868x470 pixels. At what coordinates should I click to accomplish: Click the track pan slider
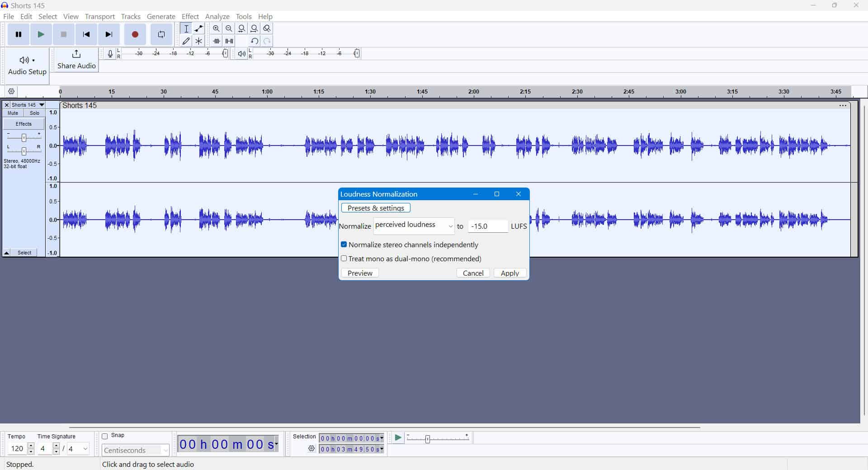pyautogui.click(x=24, y=151)
